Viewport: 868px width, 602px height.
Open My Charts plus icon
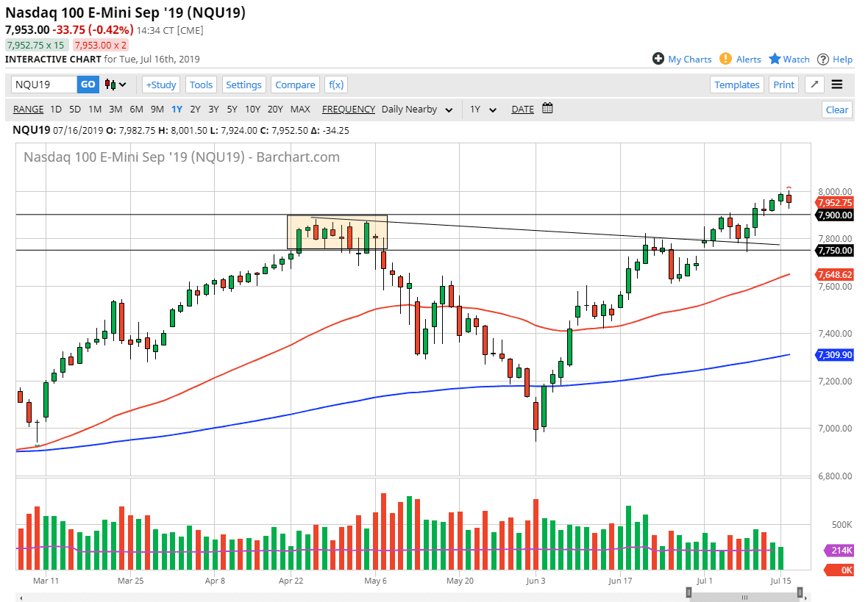pos(658,59)
